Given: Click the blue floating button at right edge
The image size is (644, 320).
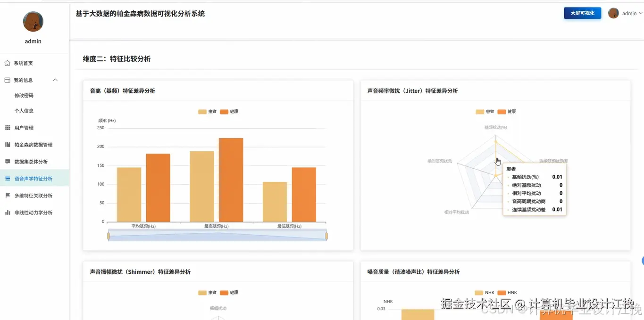Looking at the screenshot, I should tap(643, 261).
